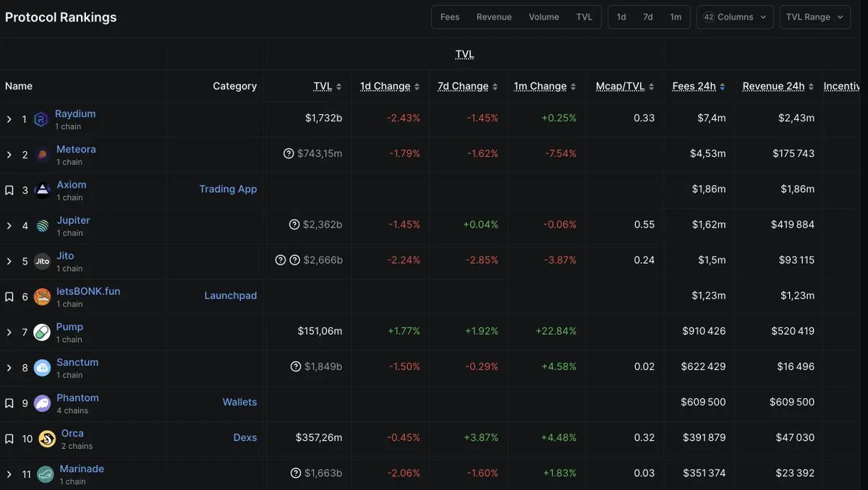Viewport: 868px width, 490px height.
Task: Expand the Raydium row
Action: (9, 119)
